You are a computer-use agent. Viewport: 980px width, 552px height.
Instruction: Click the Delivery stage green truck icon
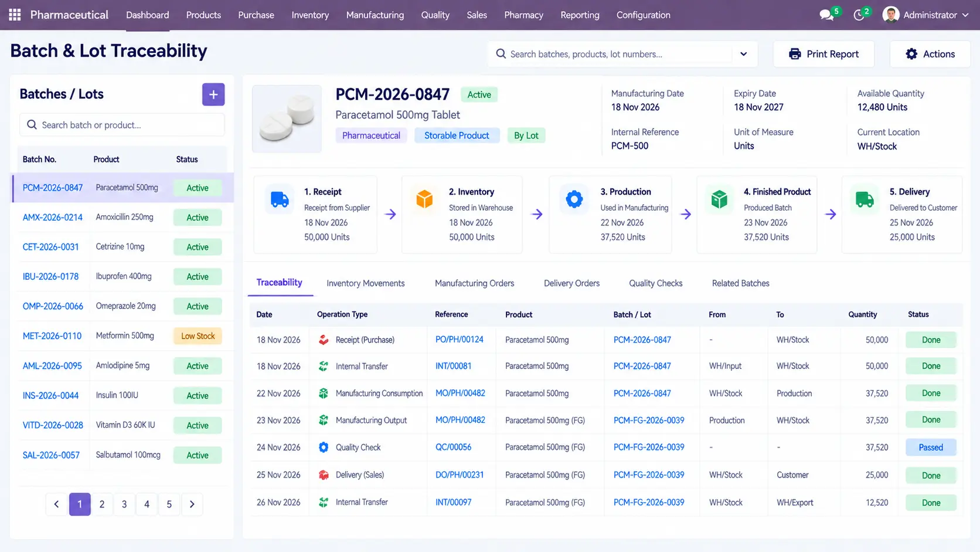[865, 199]
